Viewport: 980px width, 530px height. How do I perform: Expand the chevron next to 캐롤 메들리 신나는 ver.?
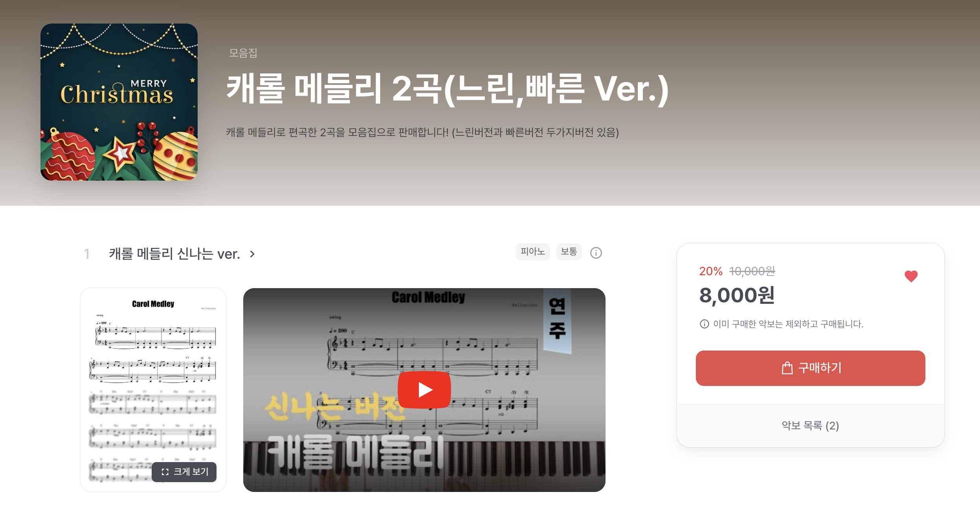(252, 254)
